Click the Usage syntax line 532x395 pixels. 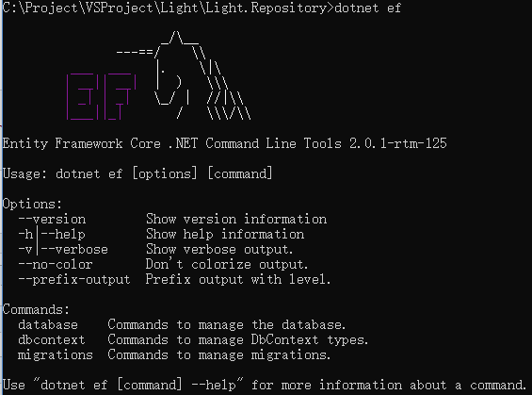137,173
